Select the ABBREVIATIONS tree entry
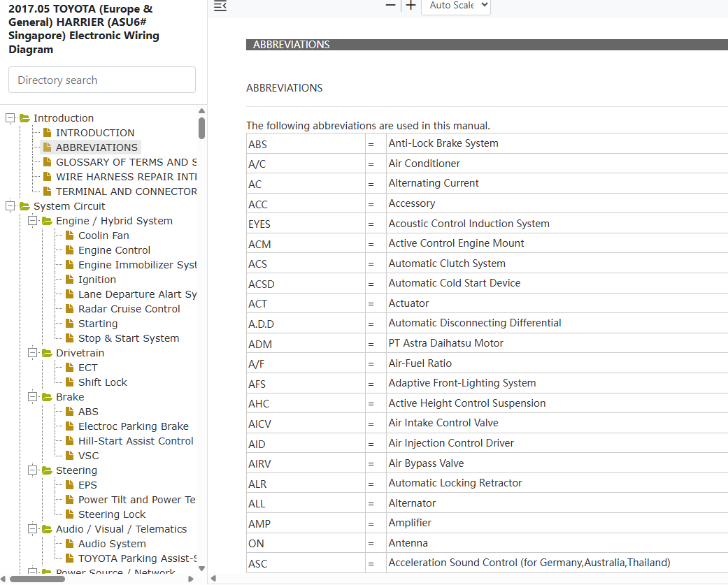The width and height of the screenshot is (728, 585). point(97,147)
